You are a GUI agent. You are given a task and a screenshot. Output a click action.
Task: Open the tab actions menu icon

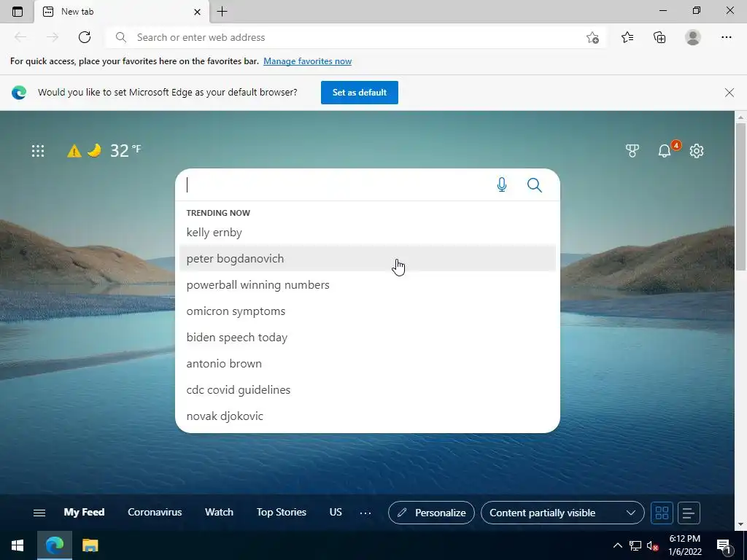(x=18, y=12)
